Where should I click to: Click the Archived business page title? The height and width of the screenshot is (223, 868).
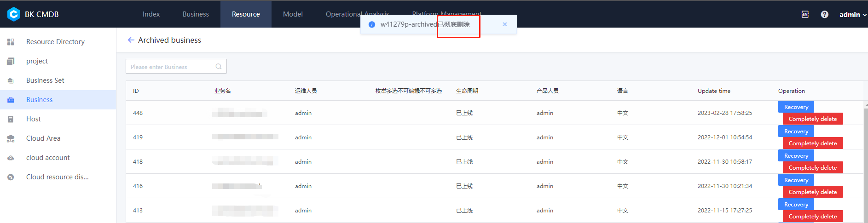(169, 40)
